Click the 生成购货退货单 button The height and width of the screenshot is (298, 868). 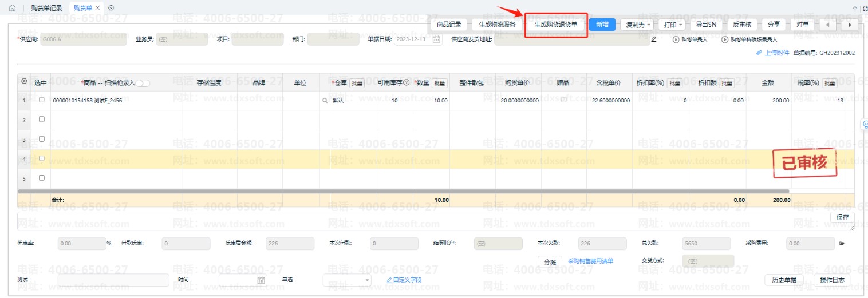[555, 25]
